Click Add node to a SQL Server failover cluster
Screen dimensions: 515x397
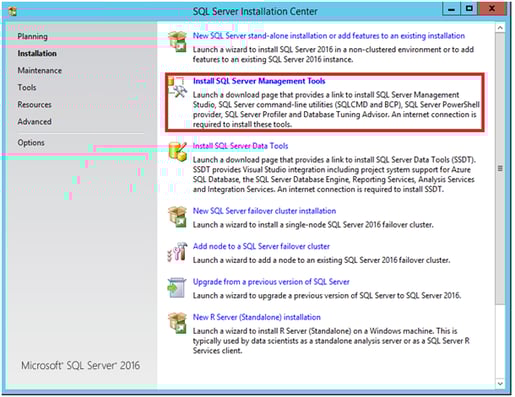click(261, 246)
